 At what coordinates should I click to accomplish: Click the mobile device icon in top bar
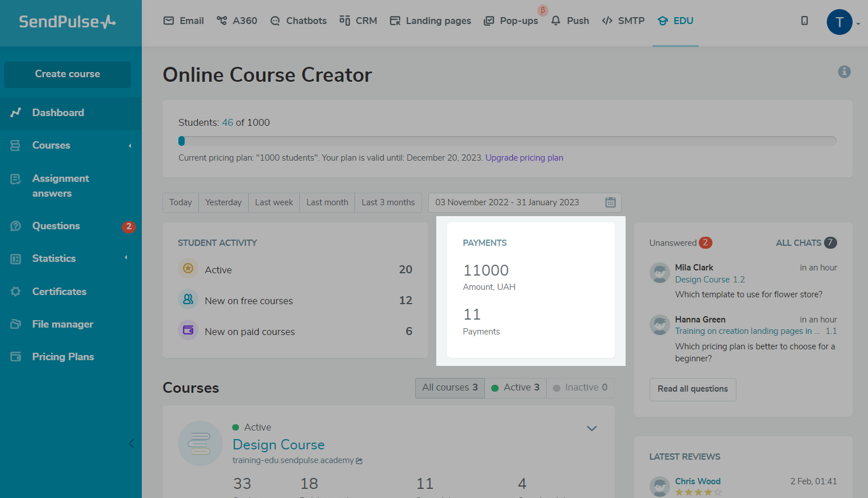point(804,21)
